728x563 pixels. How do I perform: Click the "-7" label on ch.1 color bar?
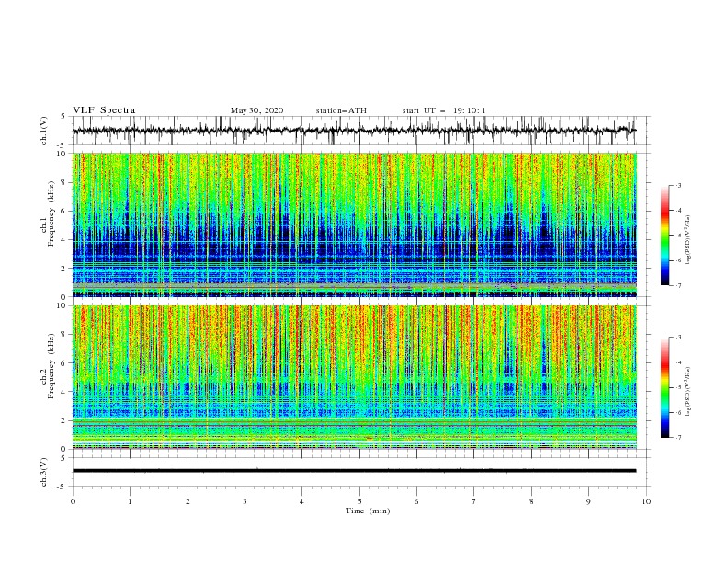(677, 285)
